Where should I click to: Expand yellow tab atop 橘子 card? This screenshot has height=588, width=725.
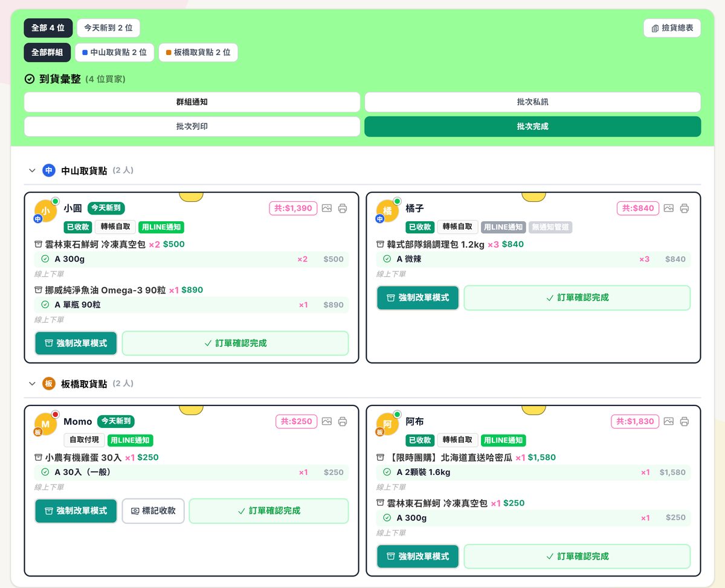click(x=533, y=196)
